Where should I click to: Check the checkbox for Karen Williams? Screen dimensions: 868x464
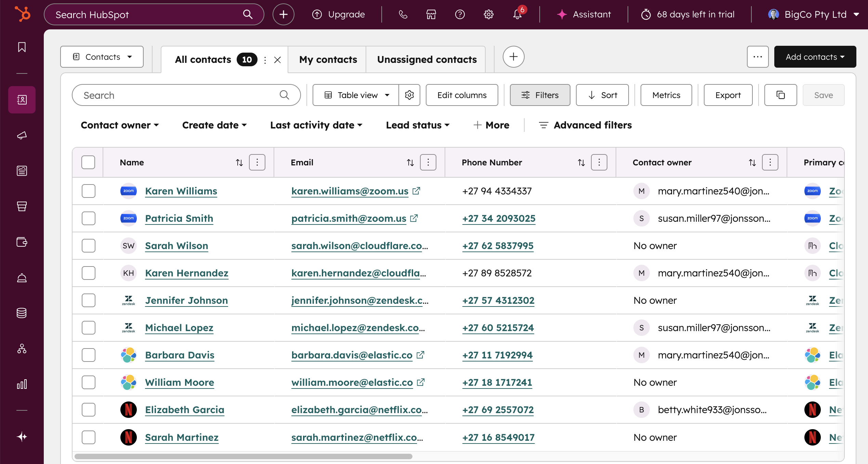88,191
